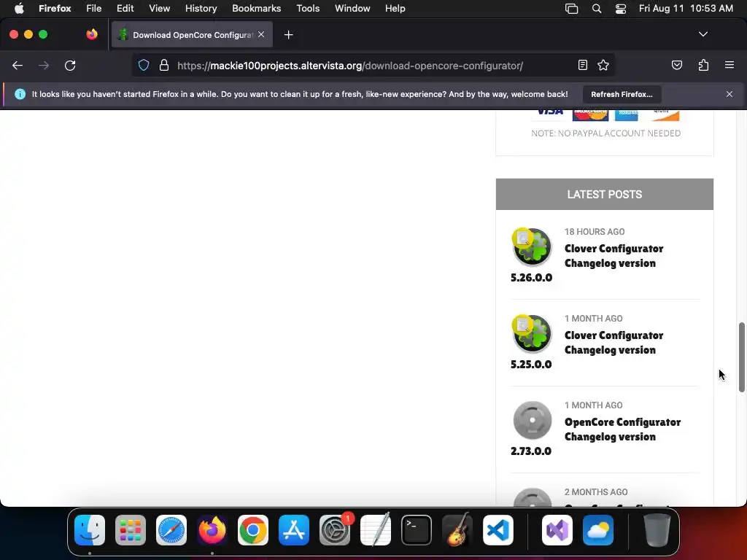Open Clover Configurator Changelog 5.25.0.0 post
This screenshot has width=747, height=560.
[x=614, y=343]
